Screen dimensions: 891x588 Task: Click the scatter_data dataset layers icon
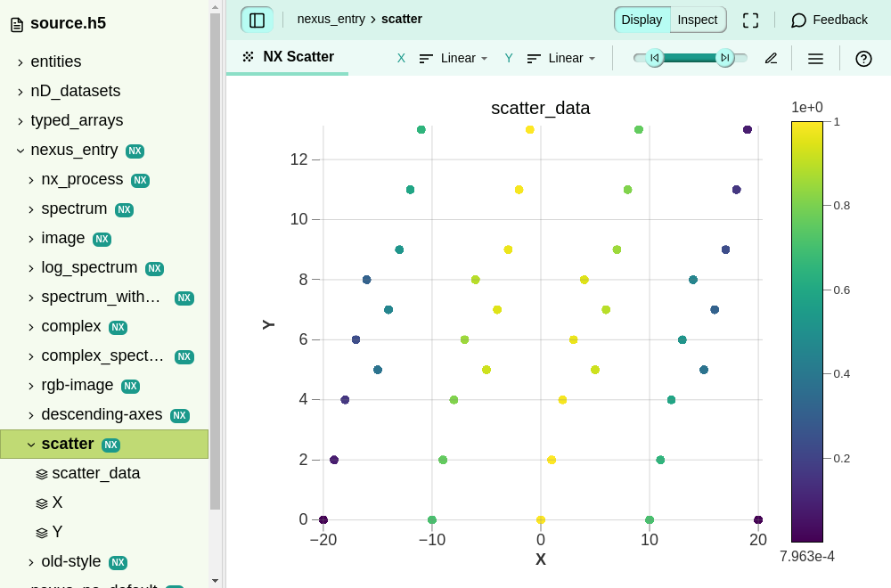click(x=42, y=474)
